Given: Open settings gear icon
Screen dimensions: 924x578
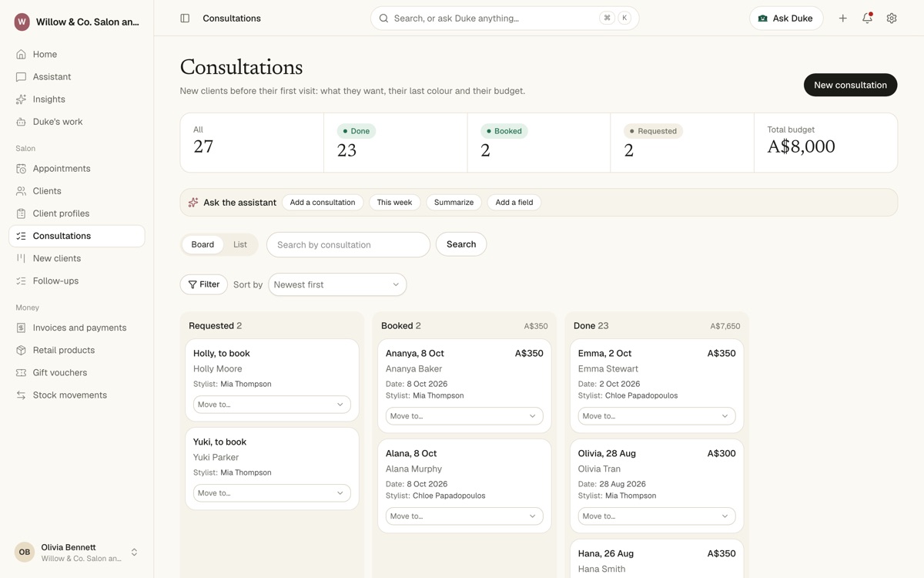Looking at the screenshot, I should pyautogui.click(x=892, y=18).
